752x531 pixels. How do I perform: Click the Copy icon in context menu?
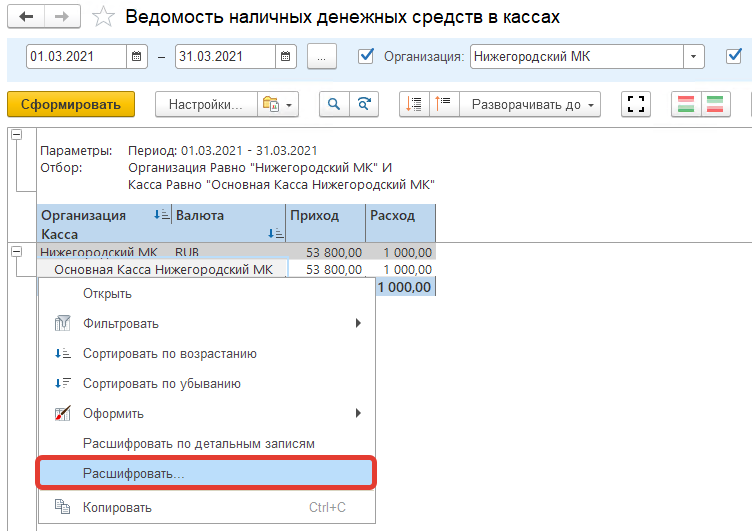(62, 507)
